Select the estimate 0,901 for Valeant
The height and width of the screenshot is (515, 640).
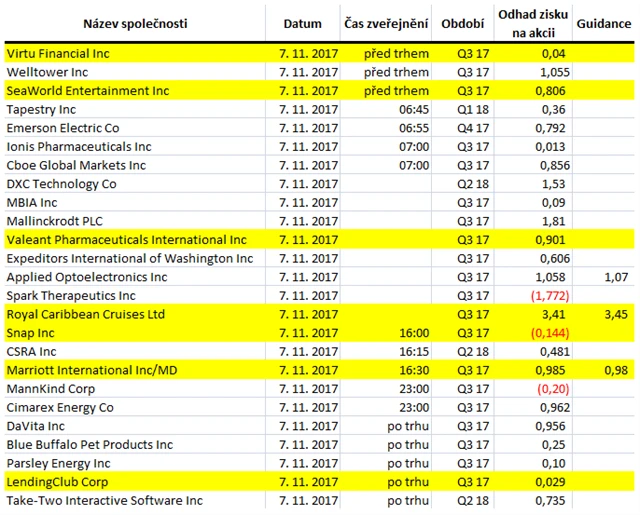pos(550,240)
